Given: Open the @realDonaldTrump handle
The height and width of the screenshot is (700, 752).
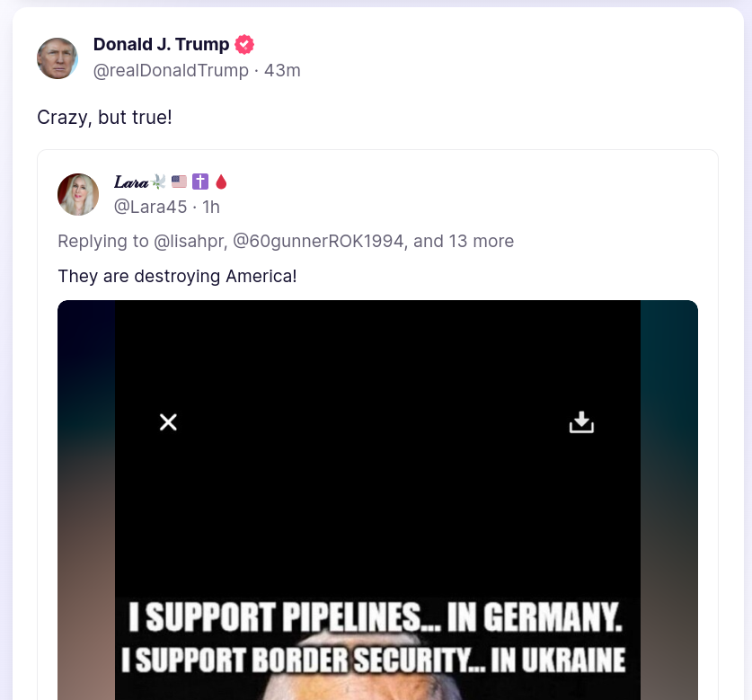Looking at the screenshot, I should tap(171, 70).
